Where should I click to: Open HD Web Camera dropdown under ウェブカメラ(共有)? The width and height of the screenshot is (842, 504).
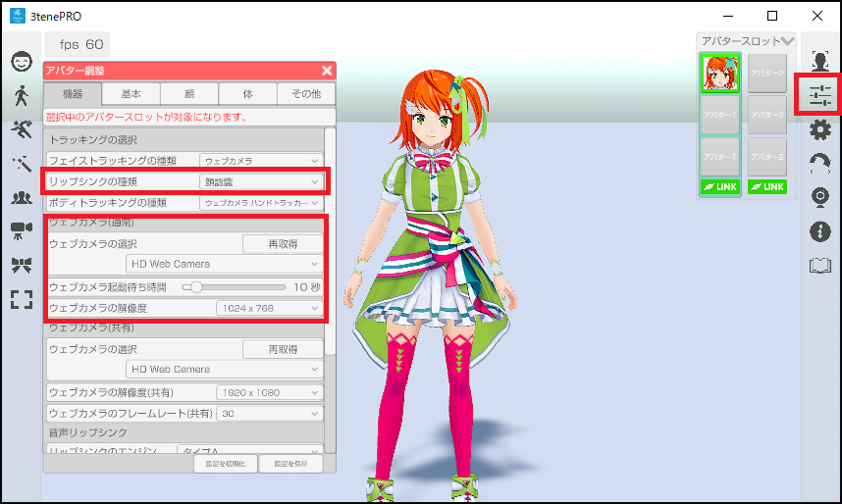coord(225,370)
